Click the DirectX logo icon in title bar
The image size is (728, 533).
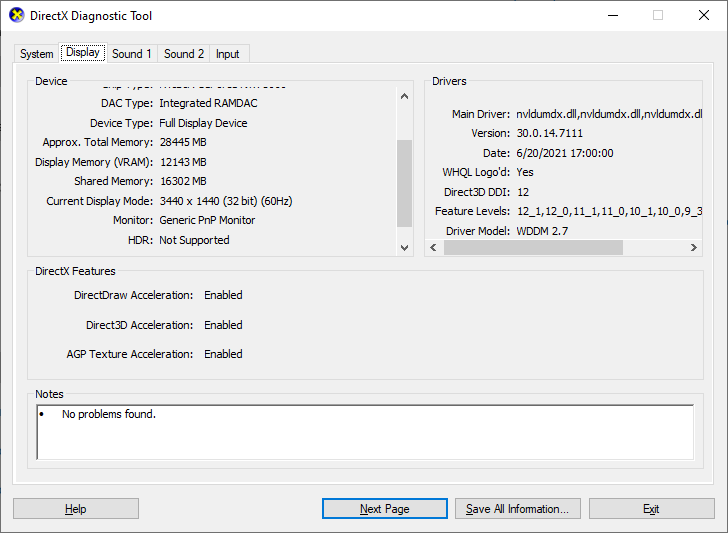tap(16, 15)
